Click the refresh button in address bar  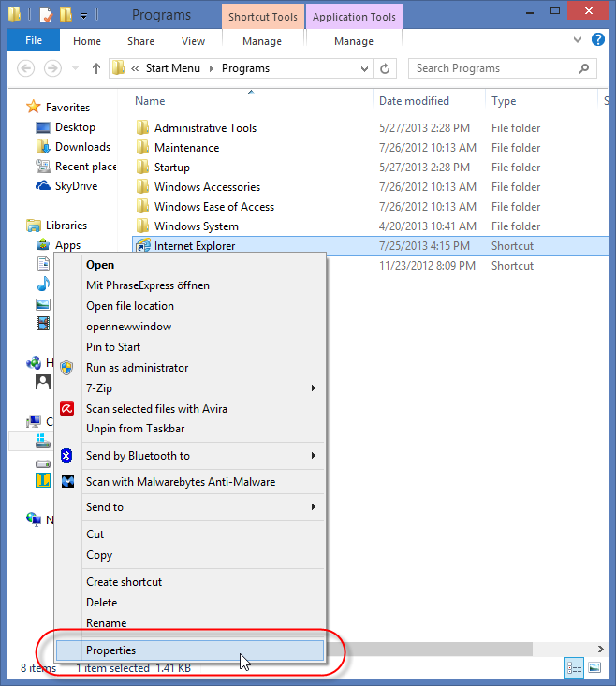385,68
